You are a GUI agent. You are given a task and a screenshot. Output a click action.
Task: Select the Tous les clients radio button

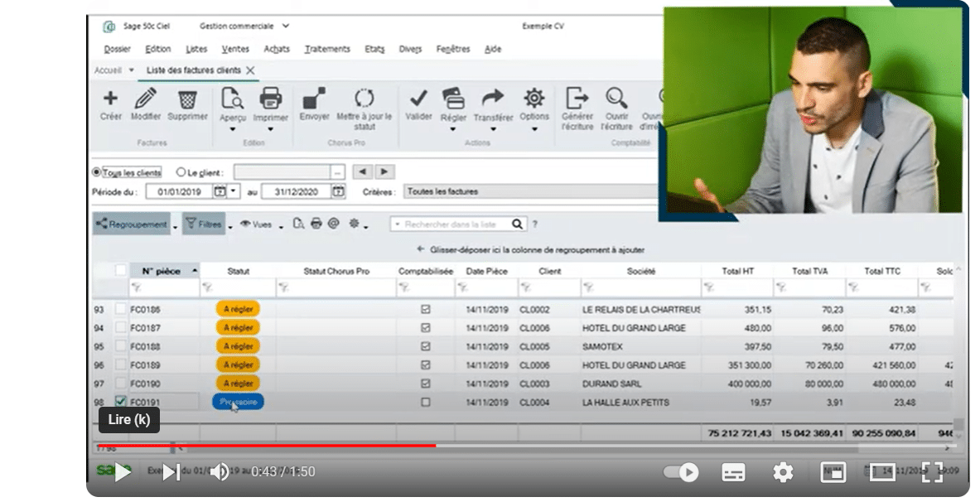[x=97, y=172]
